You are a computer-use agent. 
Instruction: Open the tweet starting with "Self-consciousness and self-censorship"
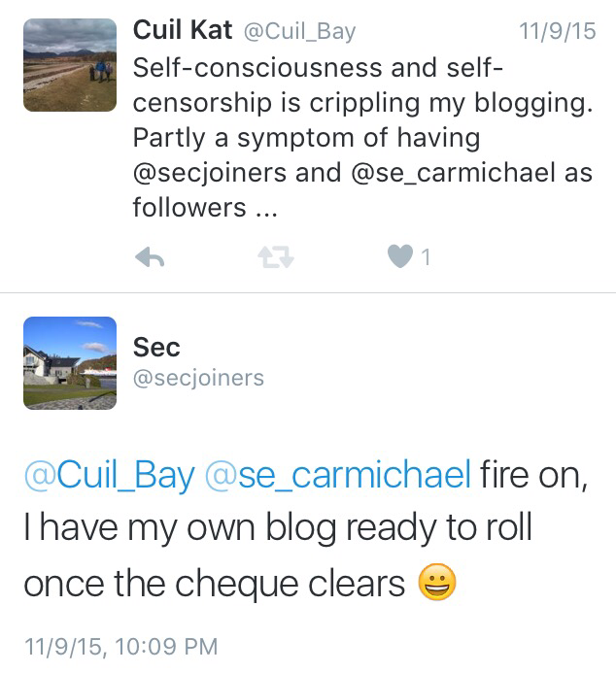[x=359, y=102]
